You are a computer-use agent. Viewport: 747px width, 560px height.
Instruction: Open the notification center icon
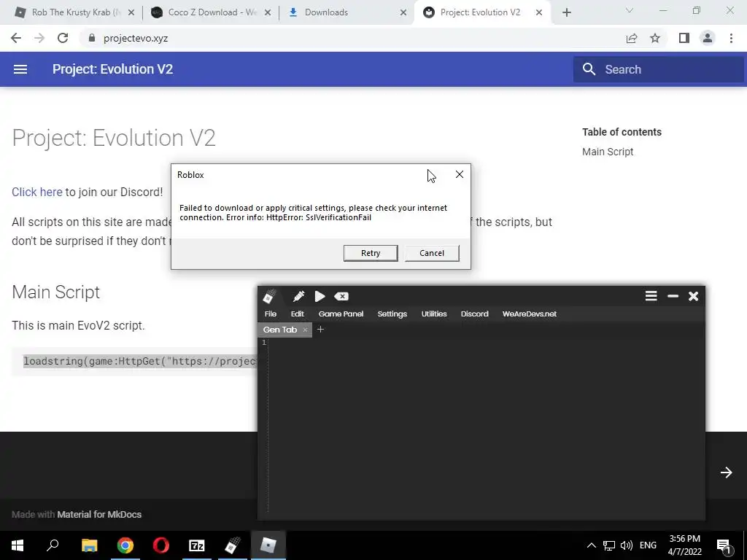[724, 546]
